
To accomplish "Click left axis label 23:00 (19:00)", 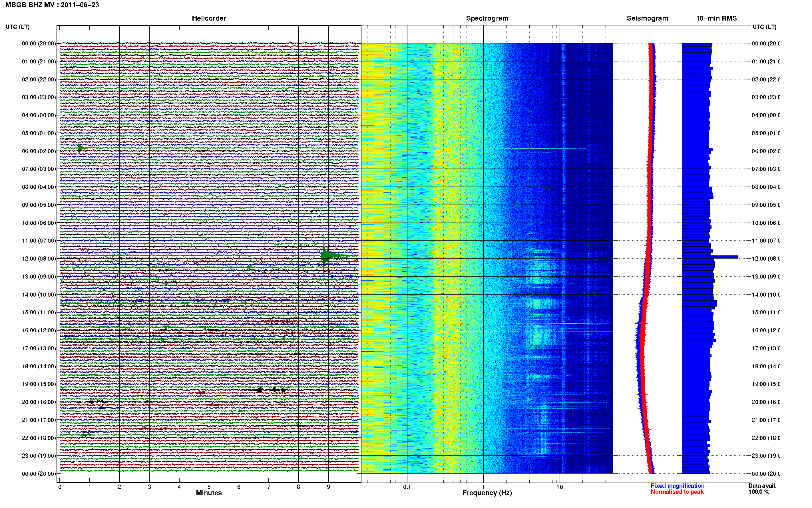I will point(39,456).
